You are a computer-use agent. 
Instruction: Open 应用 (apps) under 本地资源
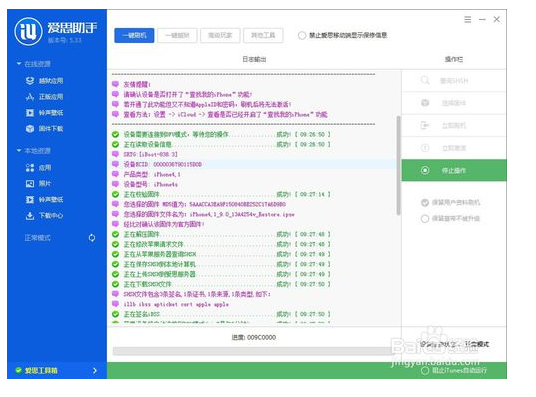38,168
